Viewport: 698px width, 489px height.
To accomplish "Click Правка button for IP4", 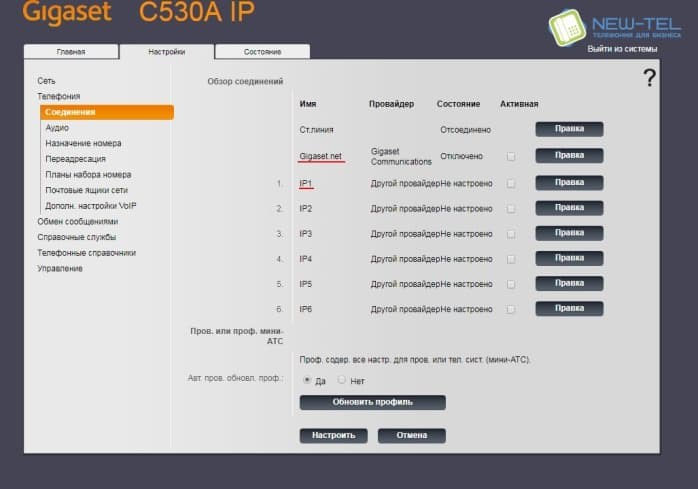I will (x=569, y=258).
